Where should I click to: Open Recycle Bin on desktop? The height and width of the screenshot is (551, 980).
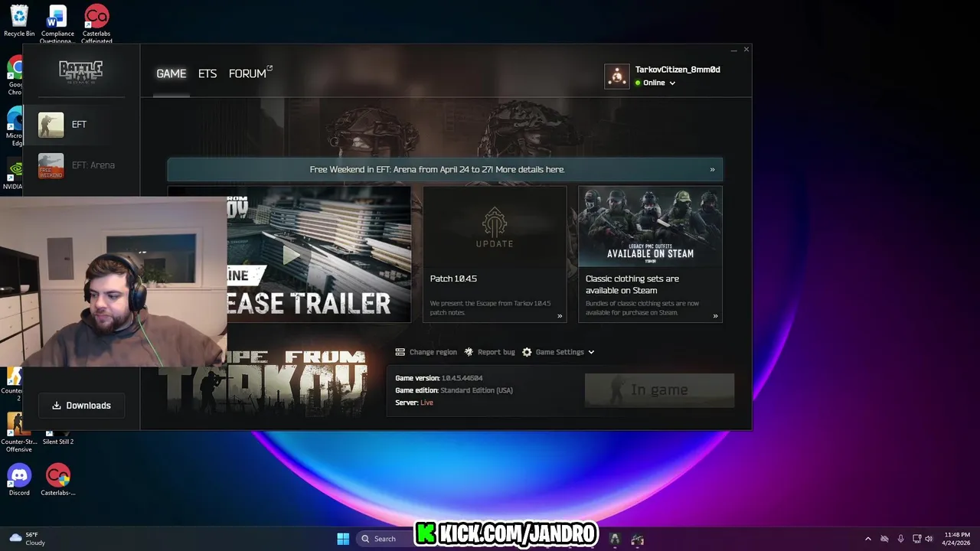point(19,21)
